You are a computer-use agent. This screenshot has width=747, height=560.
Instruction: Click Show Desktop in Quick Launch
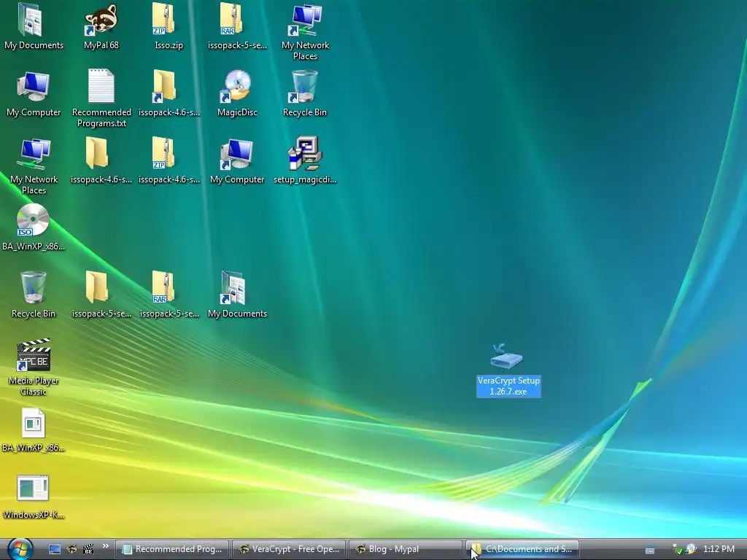pos(55,549)
